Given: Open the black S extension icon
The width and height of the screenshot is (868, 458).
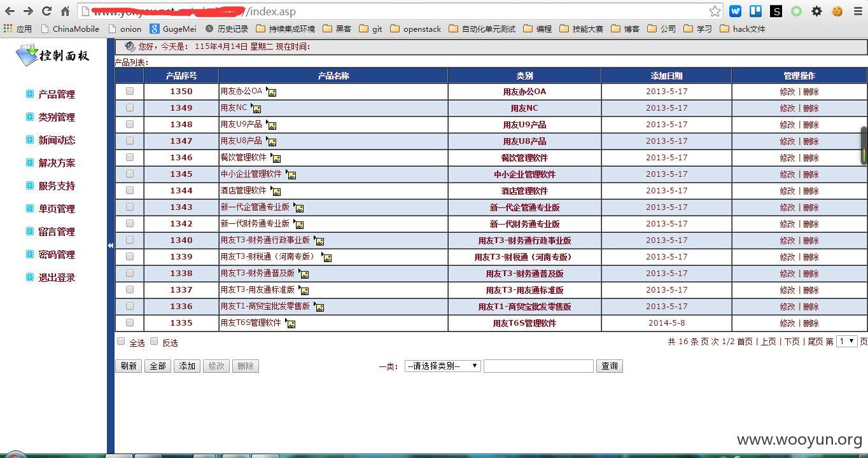Looking at the screenshot, I should pyautogui.click(x=776, y=11).
